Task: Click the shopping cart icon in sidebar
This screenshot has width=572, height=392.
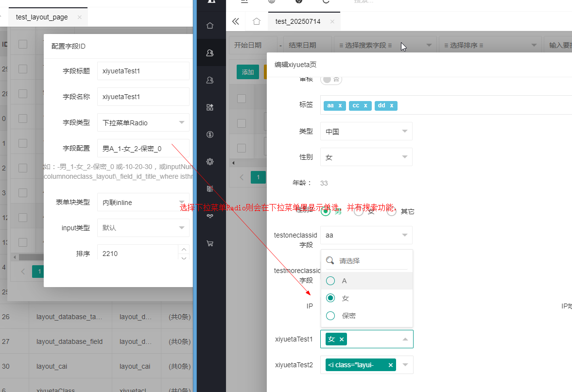Action: click(210, 243)
